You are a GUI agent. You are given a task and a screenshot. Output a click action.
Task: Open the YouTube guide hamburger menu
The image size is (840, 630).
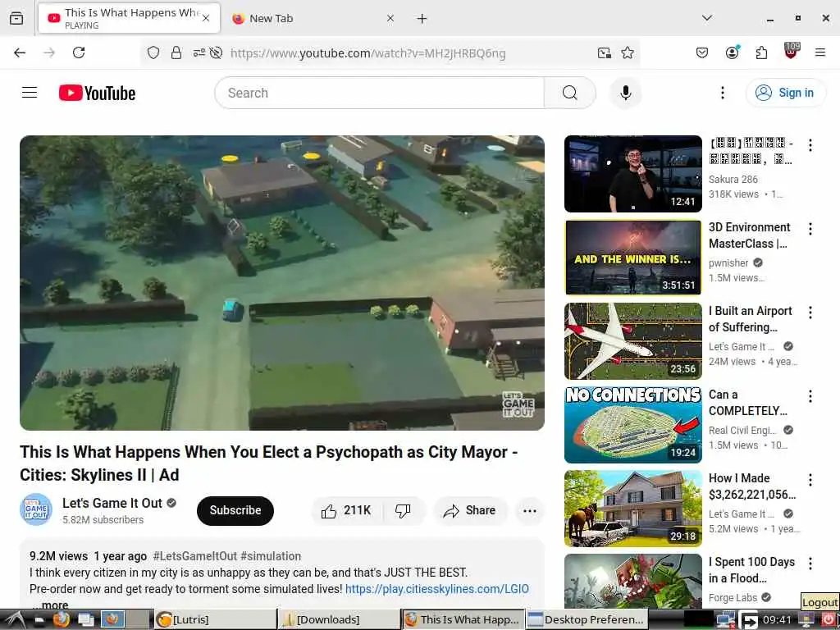click(x=30, y=93)
